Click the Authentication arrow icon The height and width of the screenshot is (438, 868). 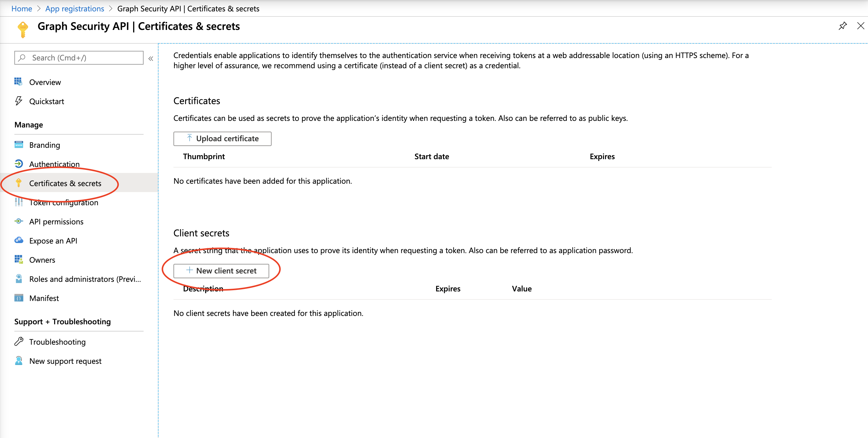19,164
